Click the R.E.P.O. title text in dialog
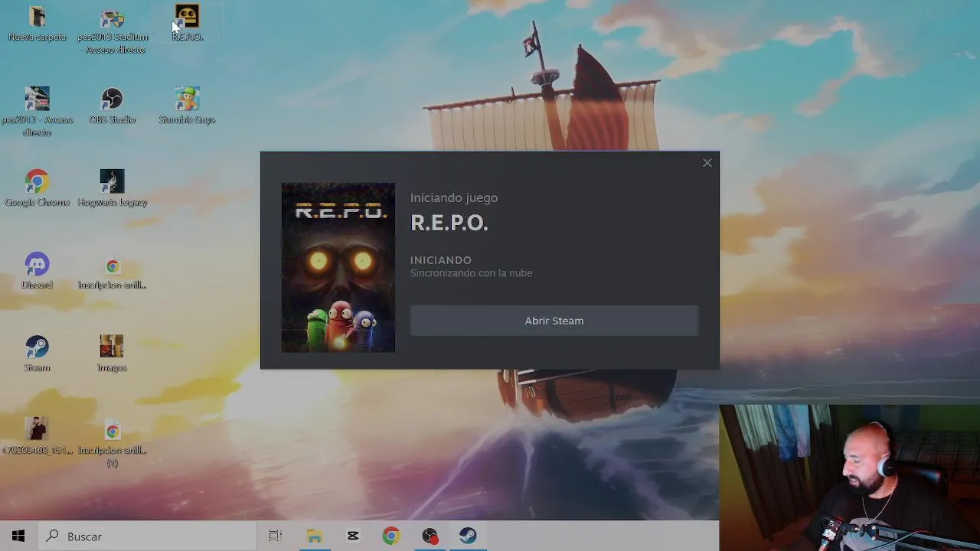Viewport: 980px width, 551px height. (449, 223)
